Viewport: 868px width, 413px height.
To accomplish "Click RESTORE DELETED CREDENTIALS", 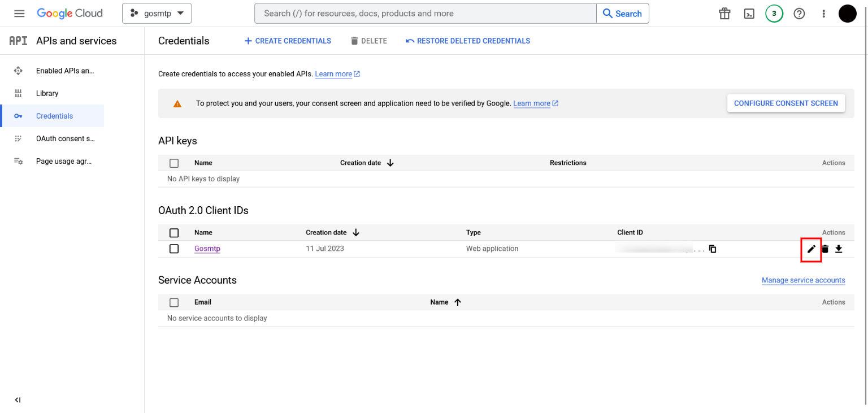I will (x=468, y=41).
